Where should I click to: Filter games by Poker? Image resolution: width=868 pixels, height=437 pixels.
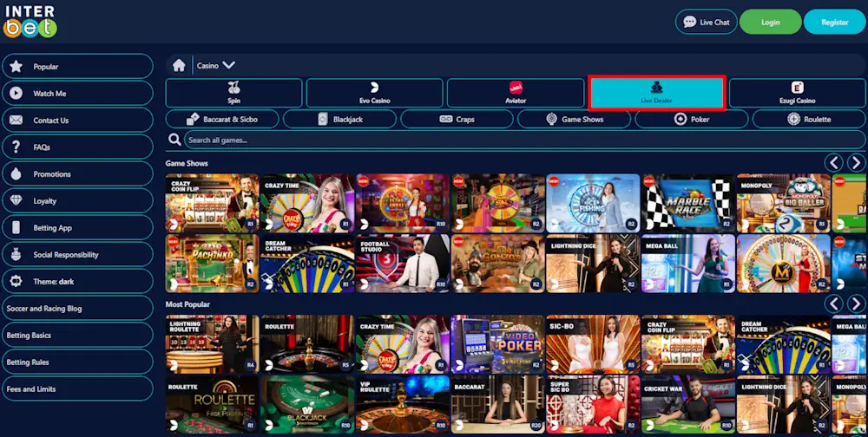tap(692, 119)
